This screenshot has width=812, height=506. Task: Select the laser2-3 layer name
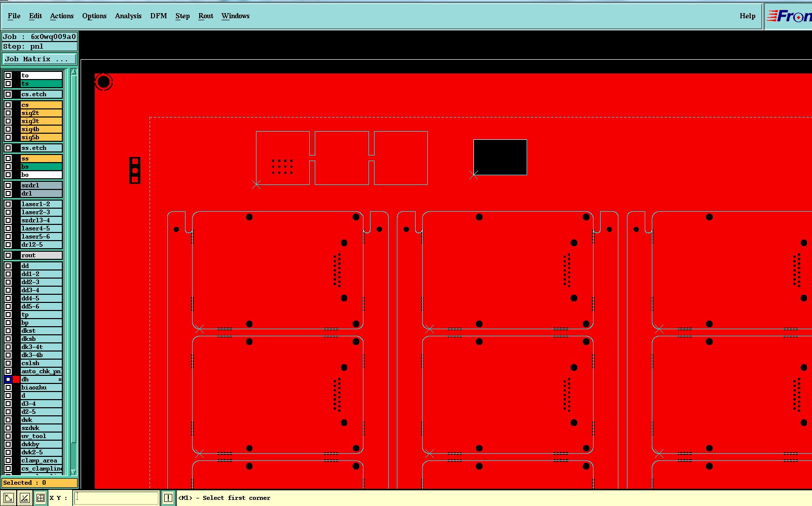42,212
